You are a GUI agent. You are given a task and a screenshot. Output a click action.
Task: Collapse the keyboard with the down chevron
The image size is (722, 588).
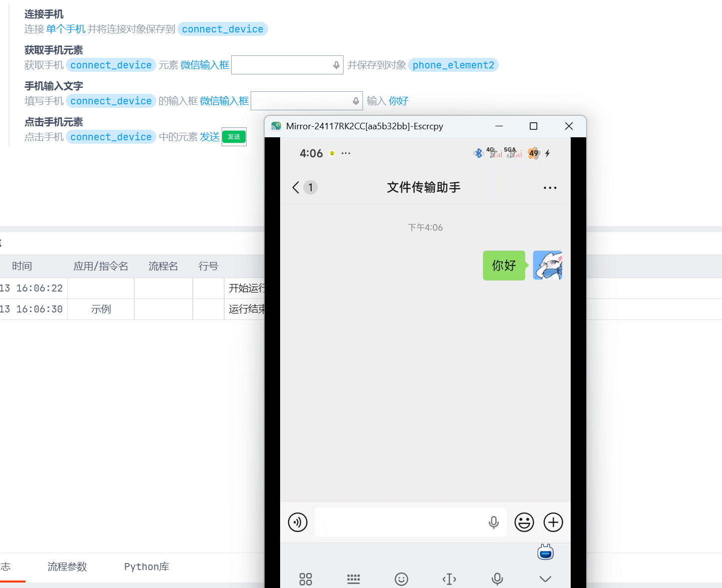tap(545, 579)
